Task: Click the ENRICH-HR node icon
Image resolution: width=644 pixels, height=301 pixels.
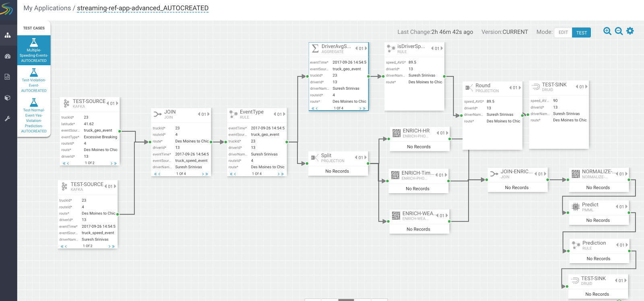Action: [x=396, y=133]
